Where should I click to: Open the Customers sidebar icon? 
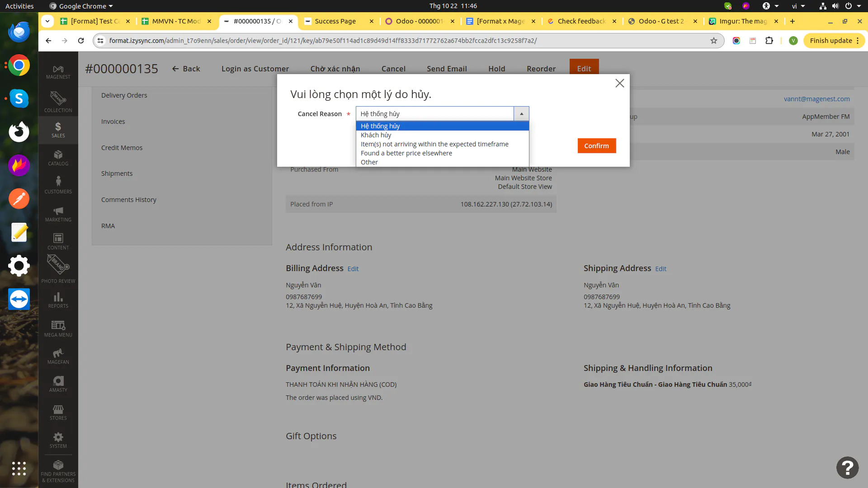click(x=58, y=185)
